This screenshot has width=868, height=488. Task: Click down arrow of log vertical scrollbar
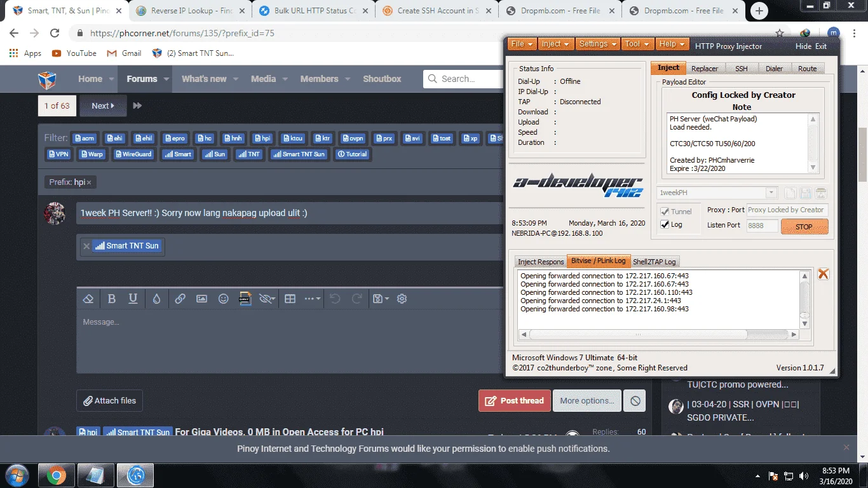click(804, 323)
